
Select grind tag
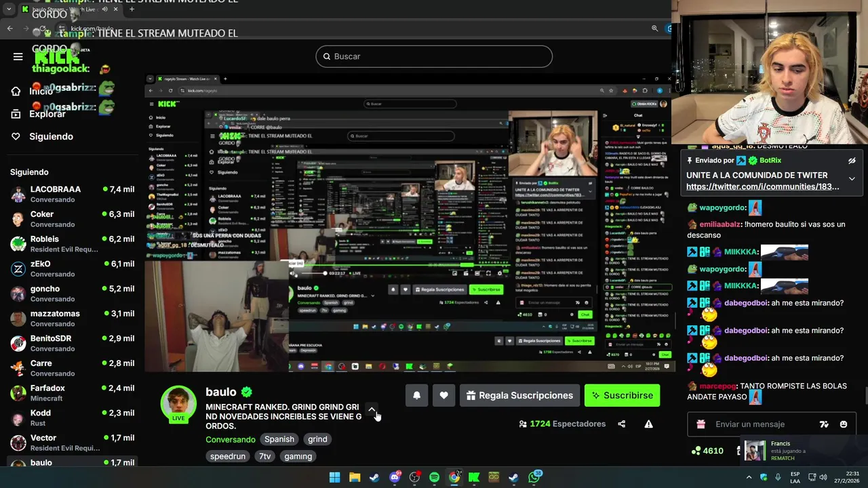coord(317,439)
